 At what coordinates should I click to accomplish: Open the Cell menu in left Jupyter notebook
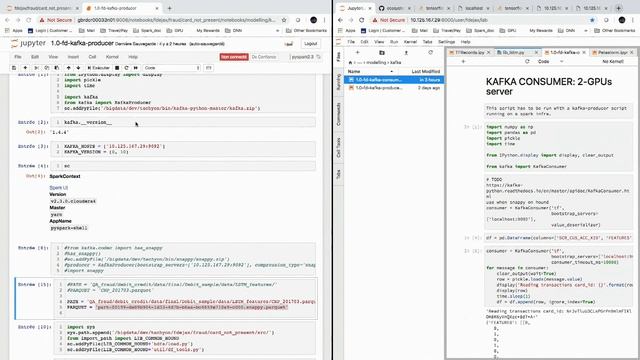pos(92,57)
